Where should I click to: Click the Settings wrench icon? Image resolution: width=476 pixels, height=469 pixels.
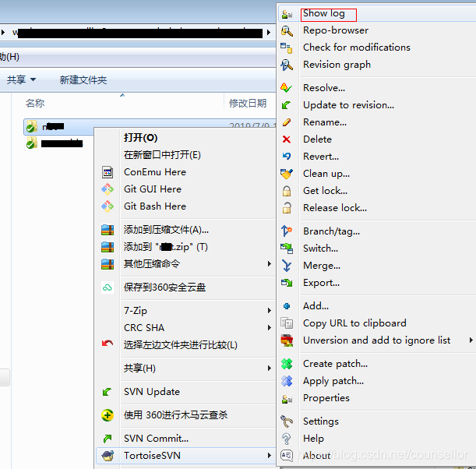287,421
